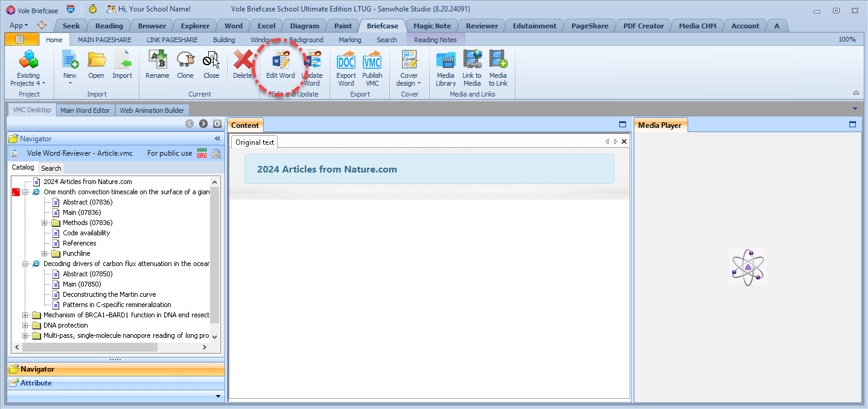The height and width of the screenshot is (409, 868).
Task: Click the Link to Media icon
Action: click(472, 61)
